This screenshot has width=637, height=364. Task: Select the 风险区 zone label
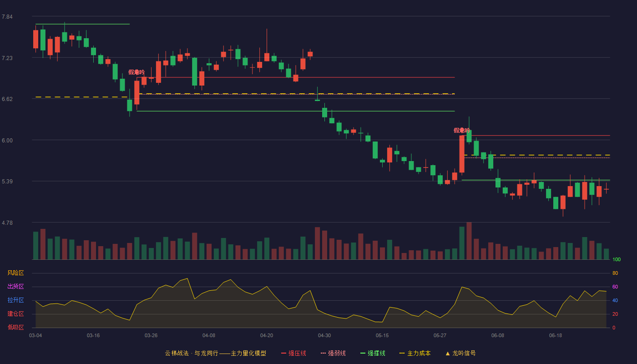[x=15, y=273]
